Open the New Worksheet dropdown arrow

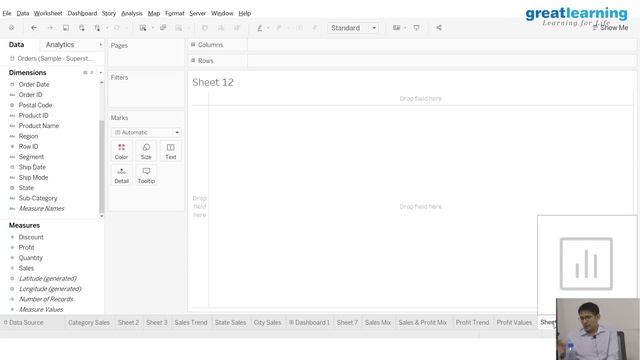coord(153,28)
